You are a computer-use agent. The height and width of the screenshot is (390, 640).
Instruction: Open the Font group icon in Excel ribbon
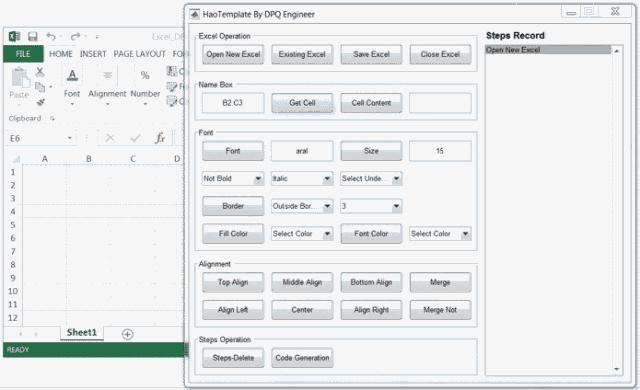[x=72, y=75]
